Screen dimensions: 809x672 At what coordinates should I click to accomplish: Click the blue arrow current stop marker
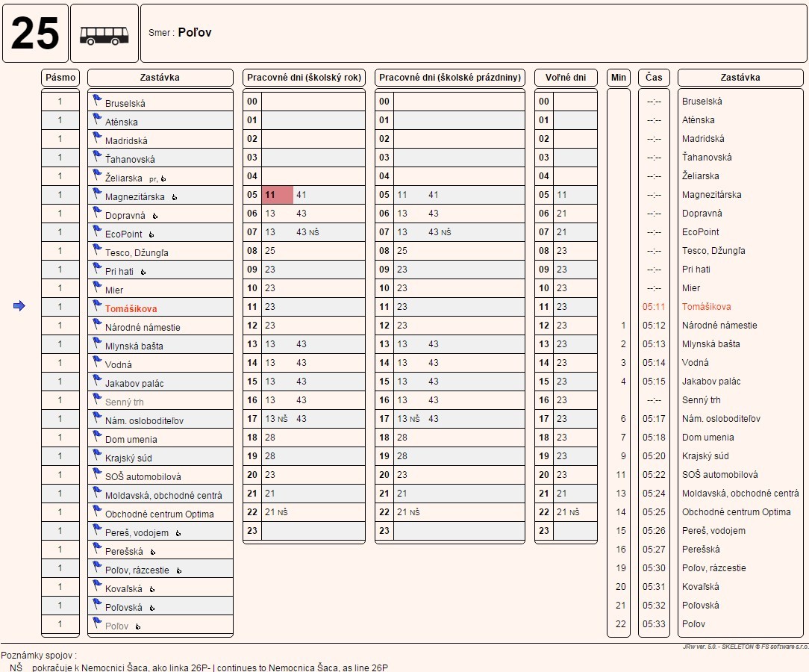[x=19, y=306]
